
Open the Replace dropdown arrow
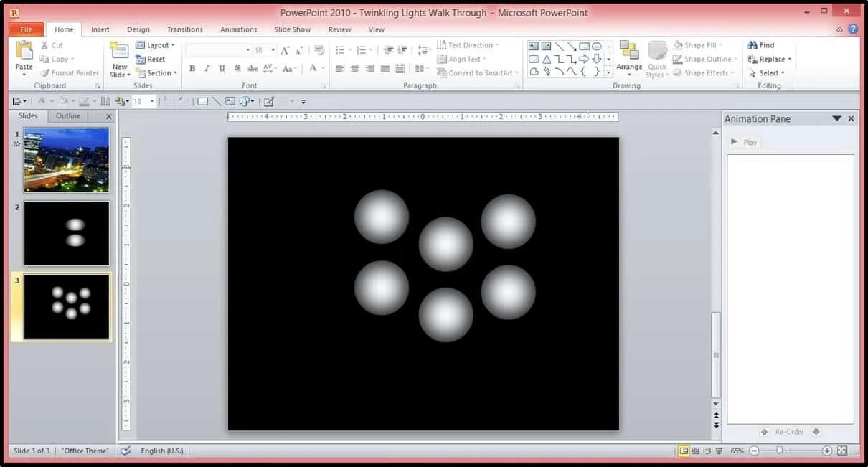[790, 60]
